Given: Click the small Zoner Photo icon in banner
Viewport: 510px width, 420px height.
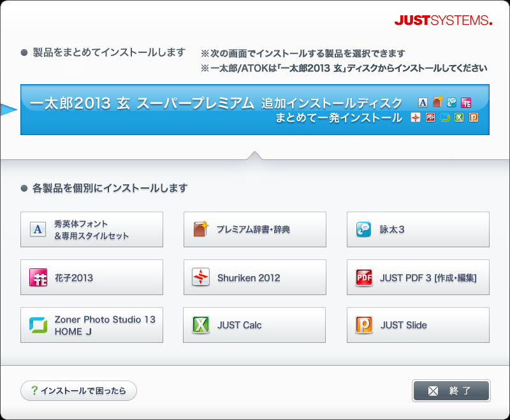Looking at the screenshot, I should 444,117.
